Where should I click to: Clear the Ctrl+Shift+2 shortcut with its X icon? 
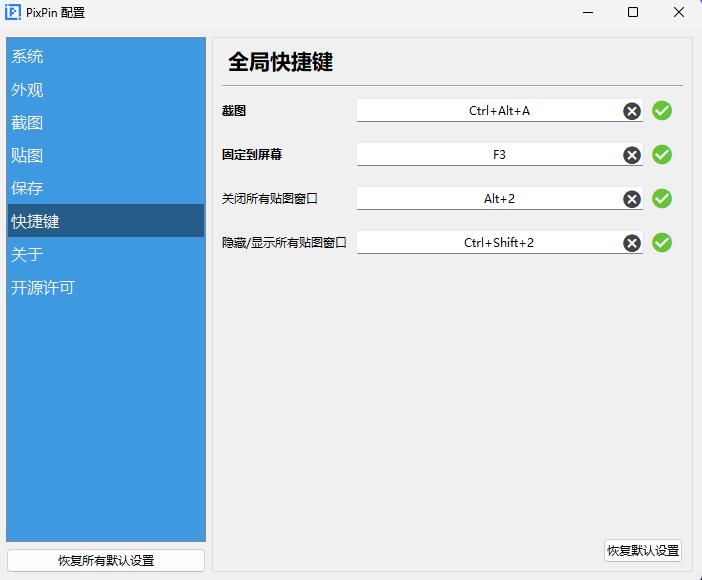click(x=632, y=243)
